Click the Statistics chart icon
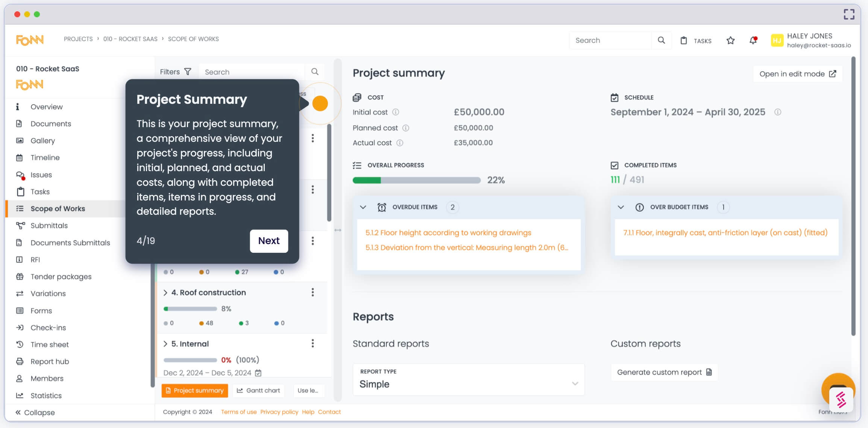The image size is (868, 428). click(20, 396)
